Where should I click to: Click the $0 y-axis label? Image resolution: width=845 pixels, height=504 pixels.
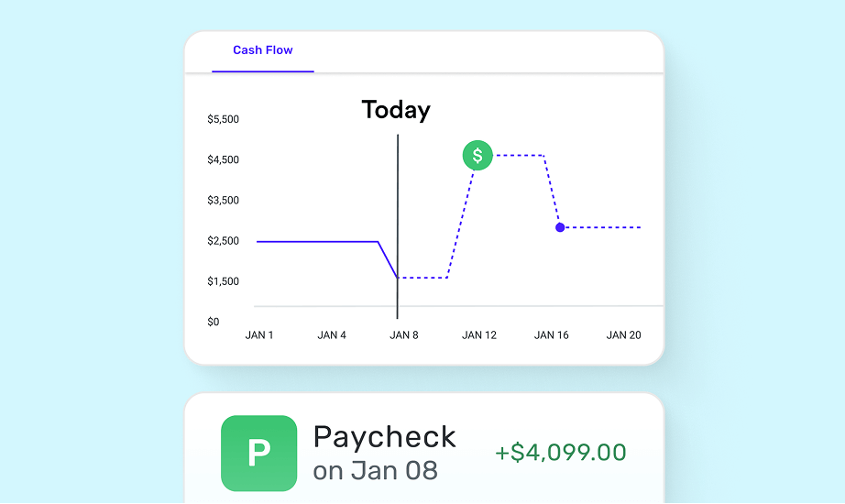click(x=214, y=322)
